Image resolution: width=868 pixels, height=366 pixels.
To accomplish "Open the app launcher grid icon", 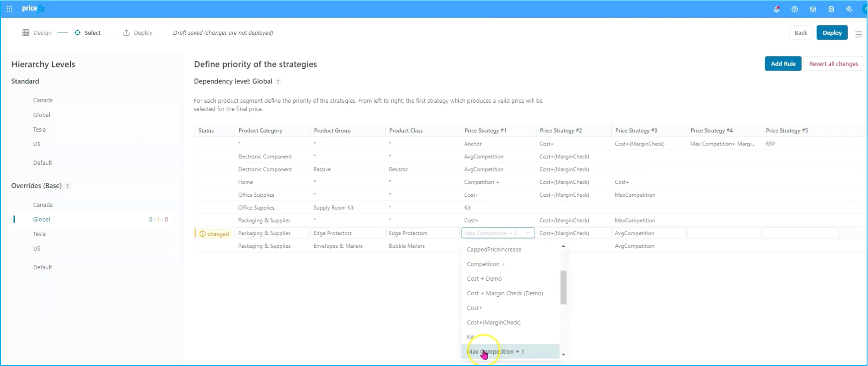I will (9, 9).
